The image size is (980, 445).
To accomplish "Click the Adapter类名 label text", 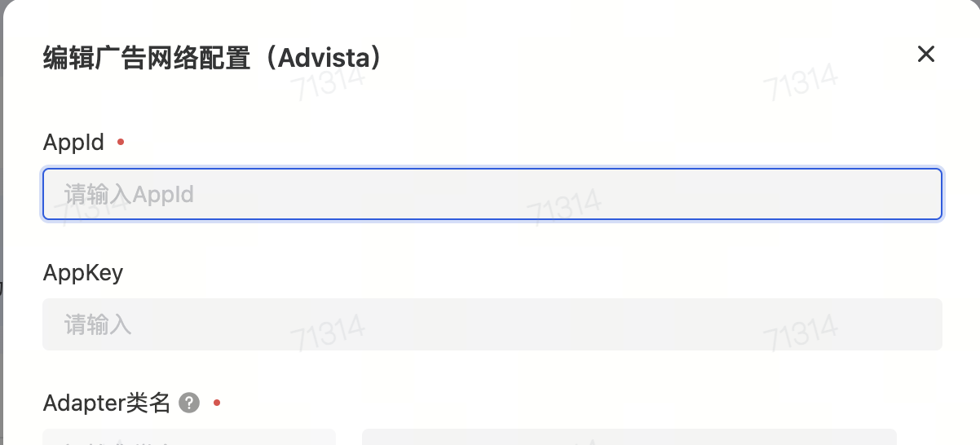I will [x=106, y=403].
